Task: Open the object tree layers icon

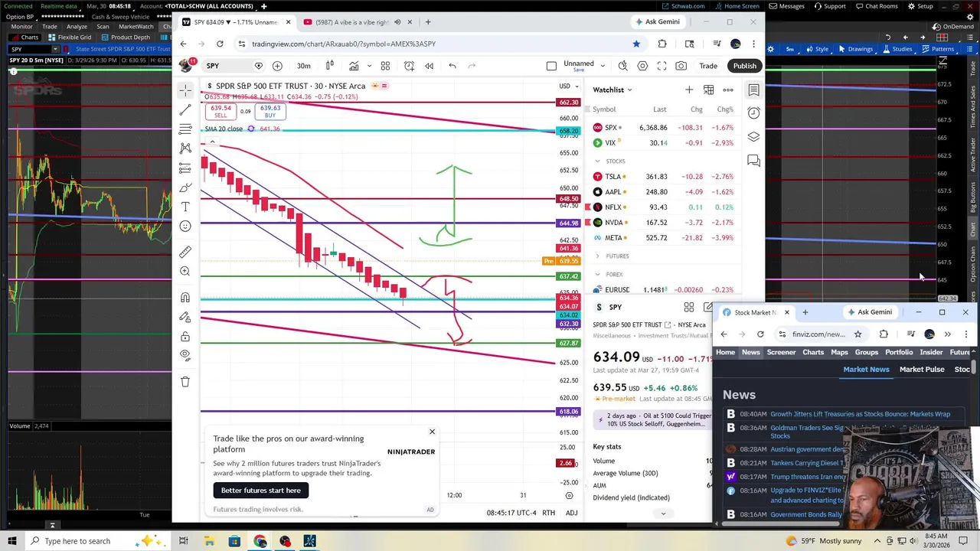Action: pyautogui.click(x=754, y=137)
